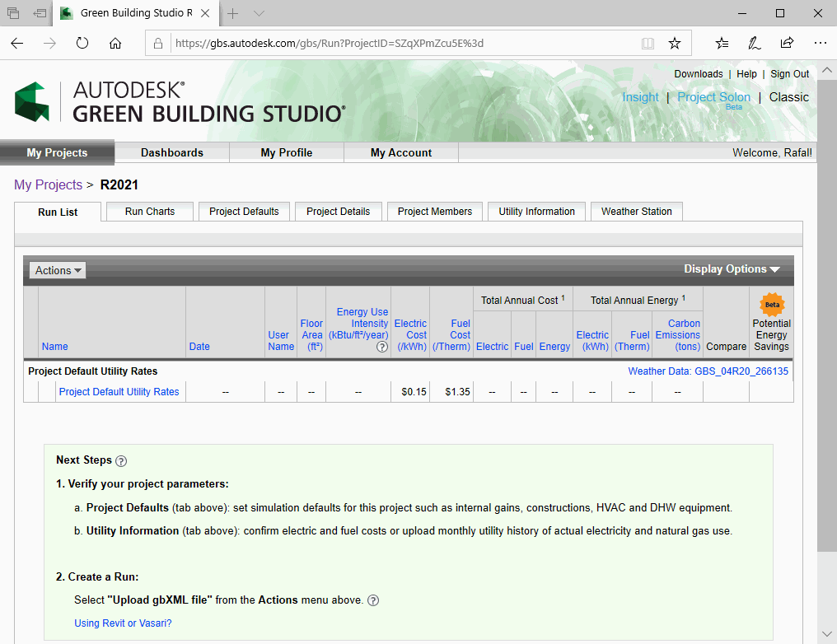Viewport: 837px width, 644px height.
Task: Click the browser address bar URL
Action: click(330, 43)
